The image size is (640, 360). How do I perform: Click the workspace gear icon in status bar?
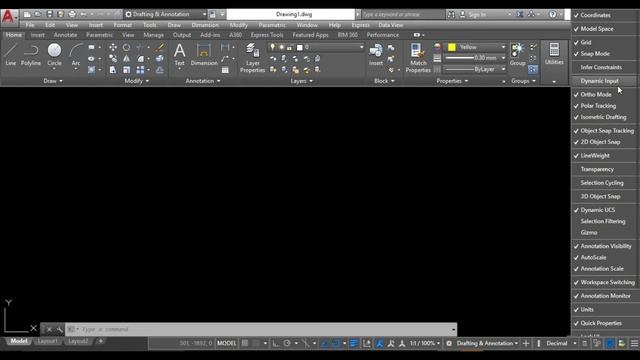tap(449, 343)
